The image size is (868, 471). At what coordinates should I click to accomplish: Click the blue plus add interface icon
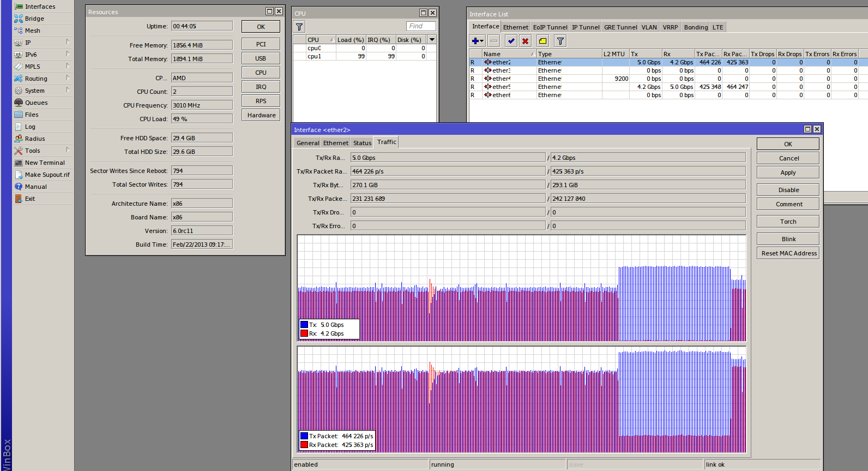475,41
